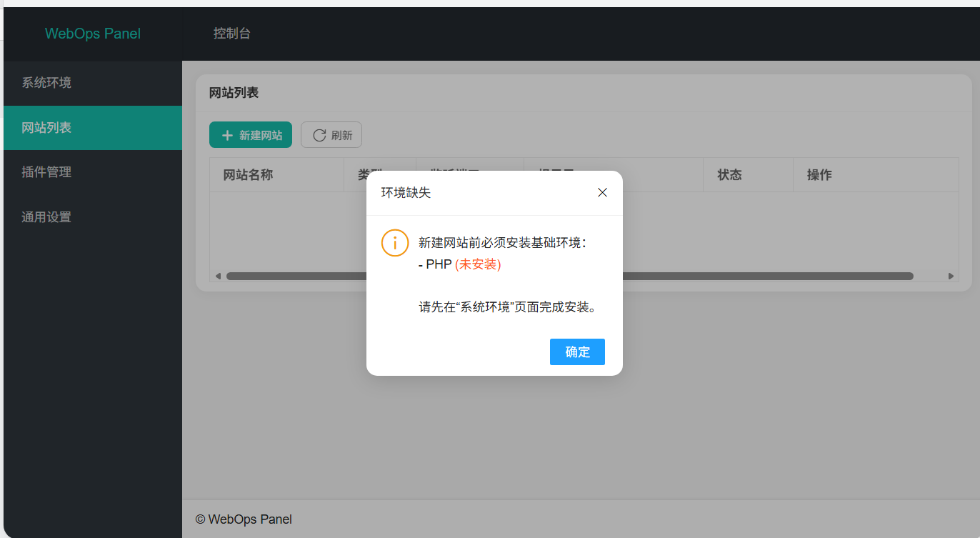Click the WebOps Panel logo text
The image size is (980, 538).
93,34
